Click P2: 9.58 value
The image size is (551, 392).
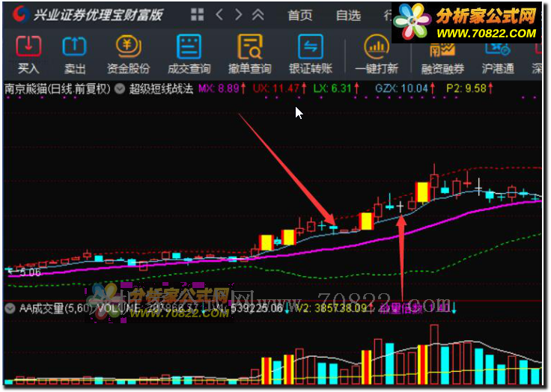pos(469,88)
